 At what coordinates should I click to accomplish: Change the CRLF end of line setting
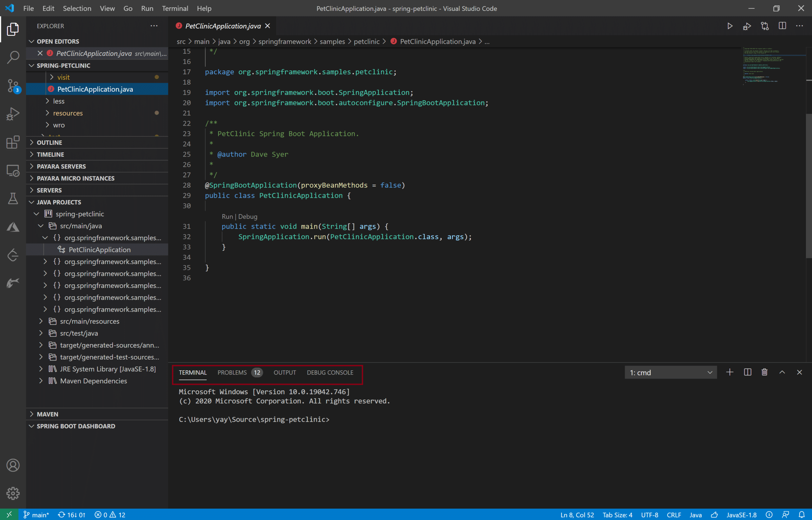point(674,515)
